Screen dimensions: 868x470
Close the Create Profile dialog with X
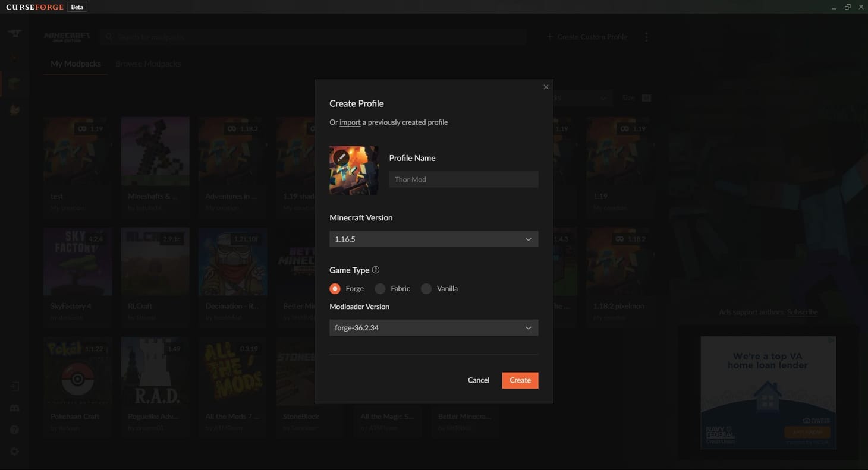coord(546,87)
